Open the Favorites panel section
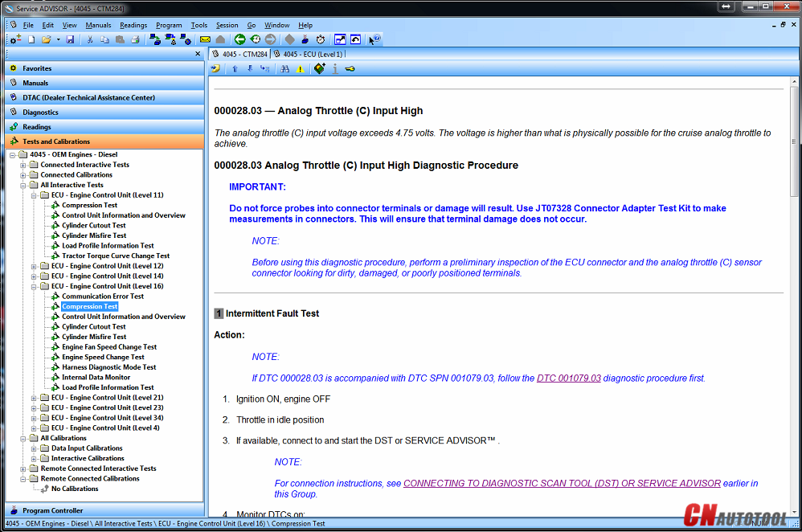This screenshot has height=532, width=802. 104,68
